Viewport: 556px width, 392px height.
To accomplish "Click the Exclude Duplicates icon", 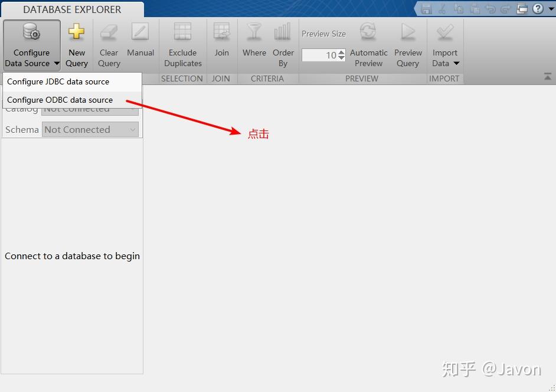I will click(x=182, y=31).
